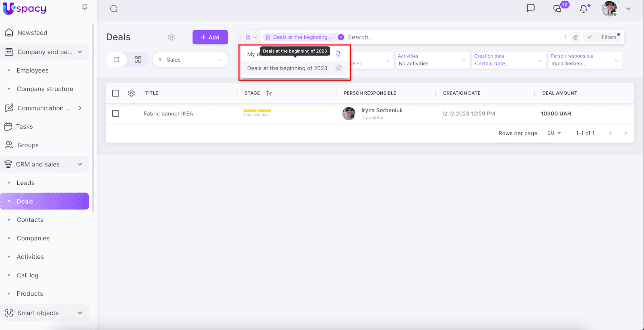Pin the Deals at the beginning of 2023 preset

coord(339,68)
